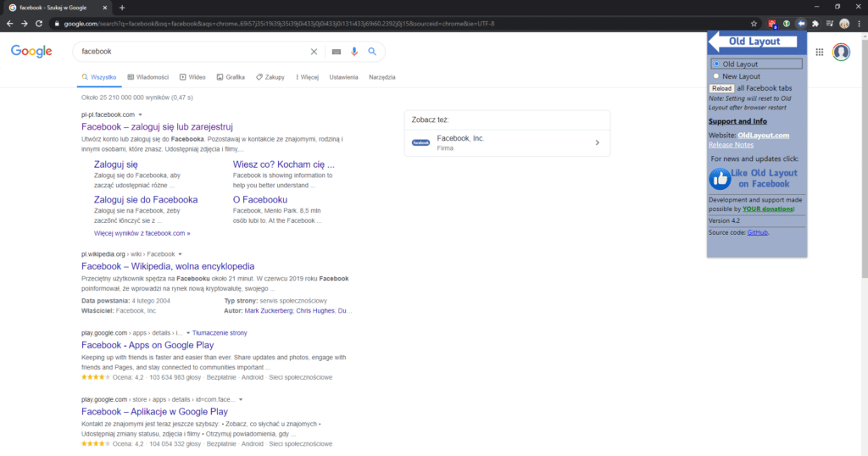Viewport: 868px width, 456px height.
Task: Open 'Facebook – Aplikacje w Google Play' result
Action: 154,412
